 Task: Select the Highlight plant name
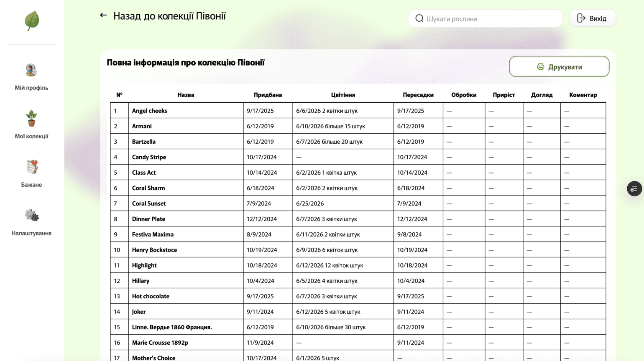pos(144,265)
